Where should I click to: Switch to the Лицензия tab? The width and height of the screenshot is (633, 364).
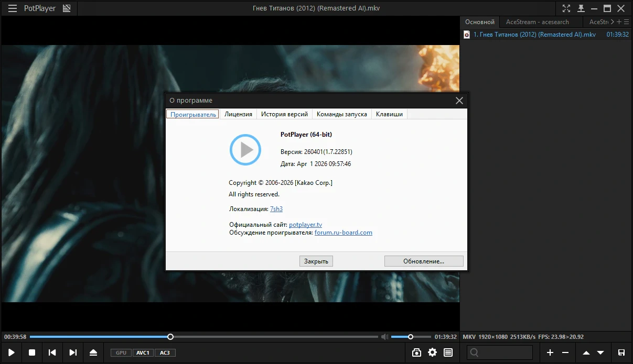238,114
